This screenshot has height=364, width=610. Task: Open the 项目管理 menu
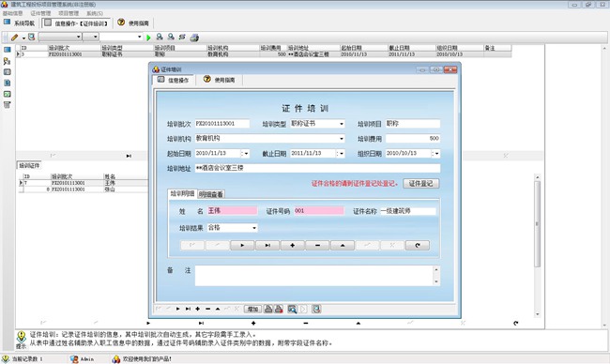coord(69,13)
